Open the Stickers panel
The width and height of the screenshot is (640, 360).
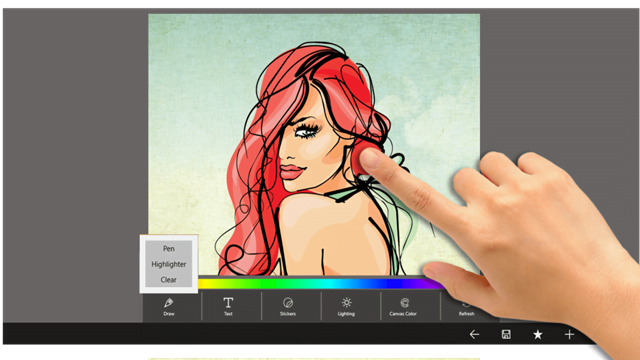point(288,307)
